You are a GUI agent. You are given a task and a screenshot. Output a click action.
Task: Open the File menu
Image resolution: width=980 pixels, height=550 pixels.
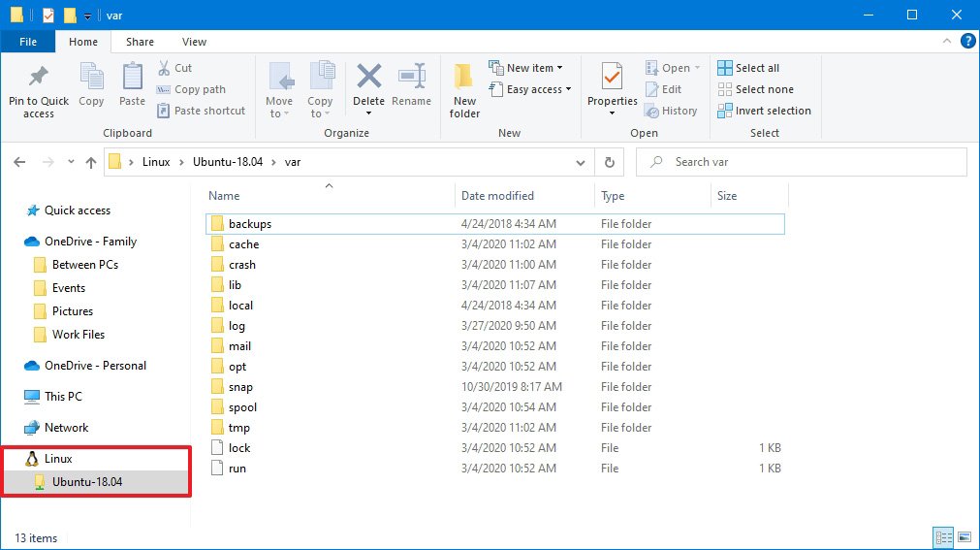(28, 42)
